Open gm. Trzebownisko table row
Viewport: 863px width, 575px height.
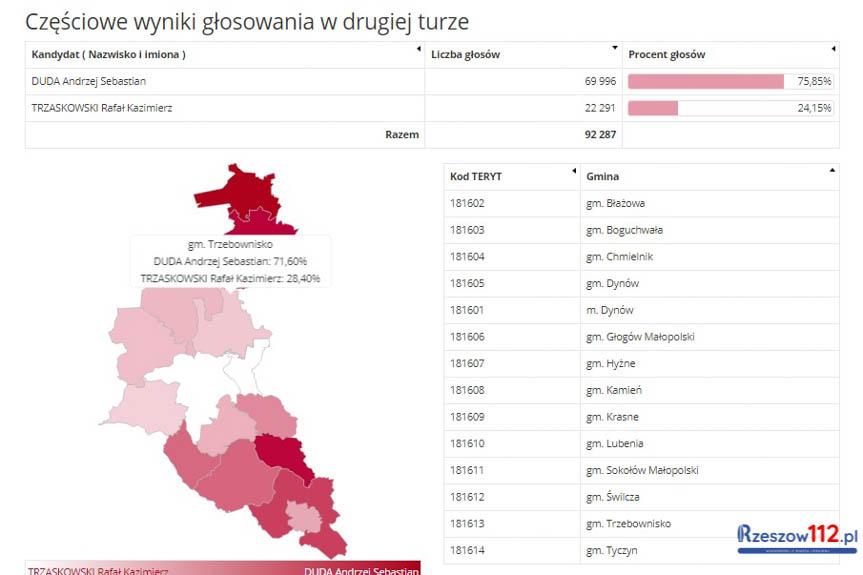628,524
